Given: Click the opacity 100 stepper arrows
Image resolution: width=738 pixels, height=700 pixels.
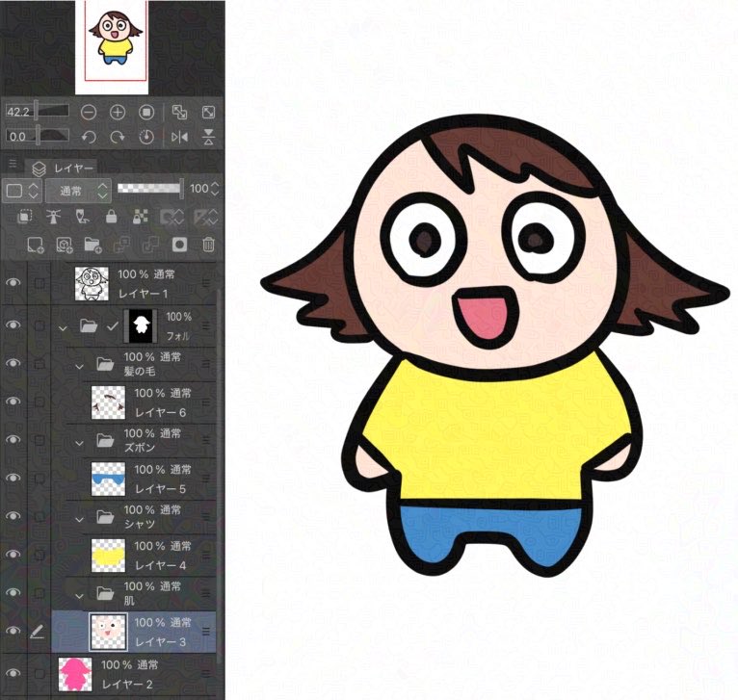Looking at the screenshot, I should tap(215, 189).
